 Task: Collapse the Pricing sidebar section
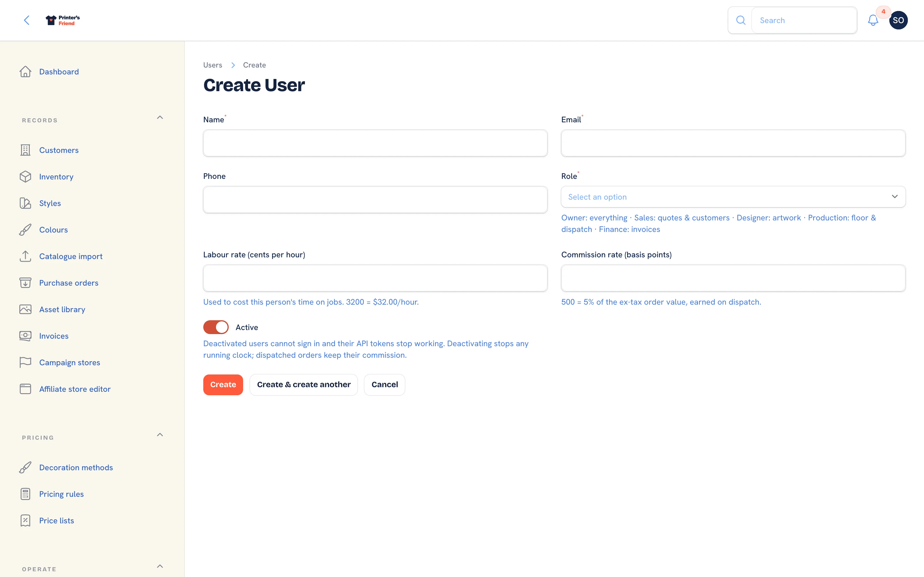pos(160,435)
